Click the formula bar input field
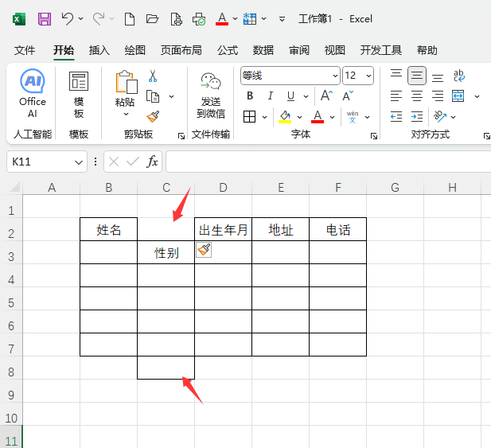Viewport: 491px width, 448px height. click(x=328, y=162)
